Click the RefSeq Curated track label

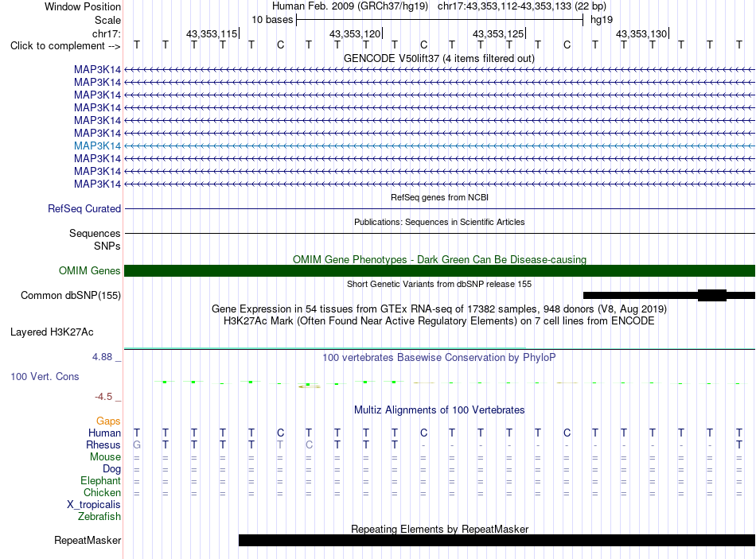pyautogui.click(x=84, y=208)
